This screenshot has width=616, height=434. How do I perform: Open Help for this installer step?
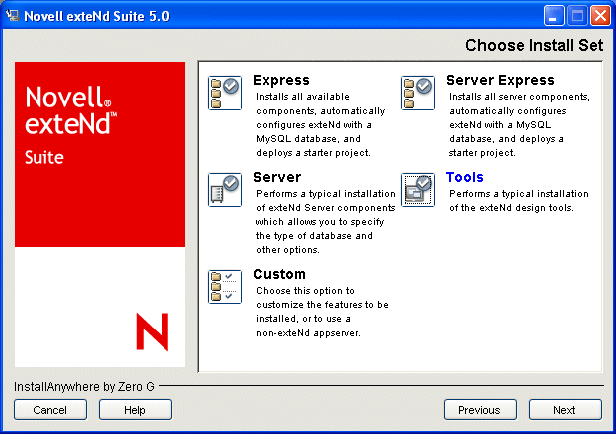tap(135, 410)
